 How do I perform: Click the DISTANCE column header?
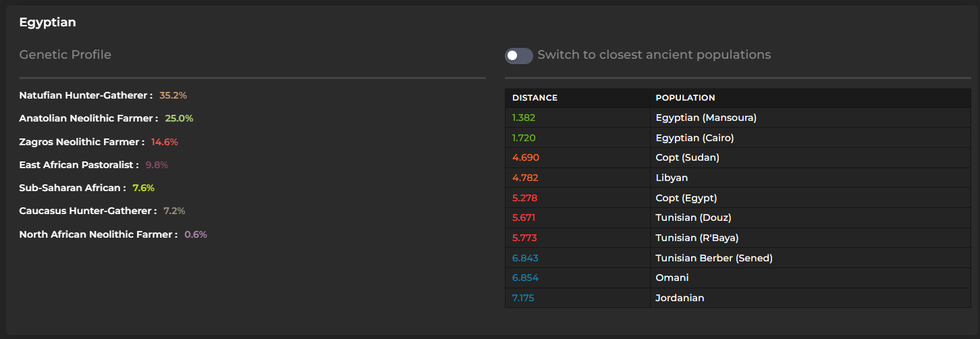pyautogui.click(x=535, y=98)
